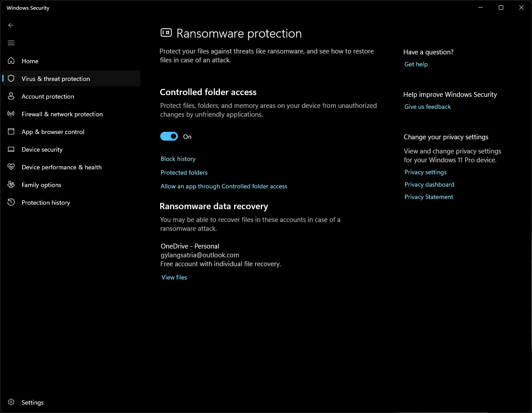The width and height of the screenshot is (532, 413).
Task: Open Settings at sidebar bottom
Action: pos(32,402)
